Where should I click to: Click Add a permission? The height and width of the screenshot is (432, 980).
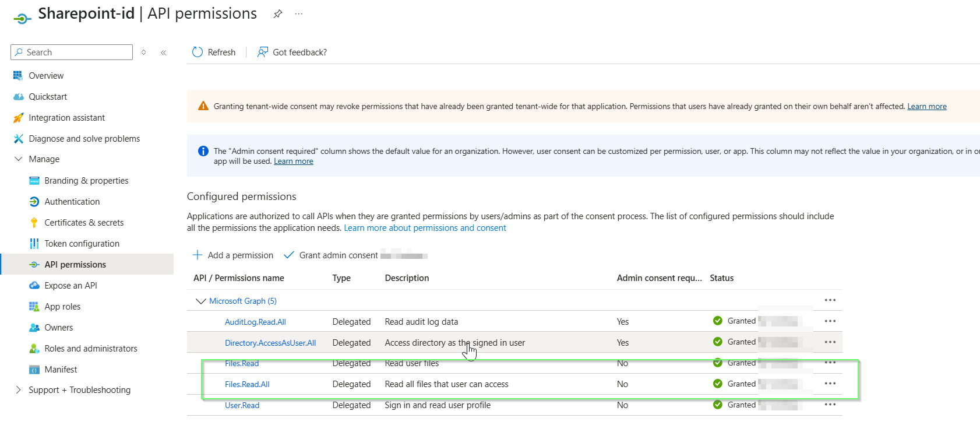click(241, 255)
